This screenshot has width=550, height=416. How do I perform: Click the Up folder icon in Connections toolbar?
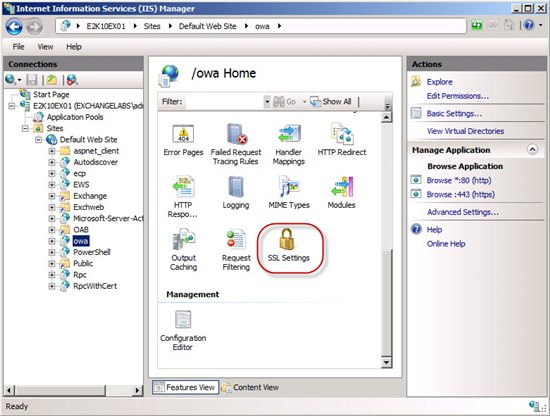coord(52,80)
